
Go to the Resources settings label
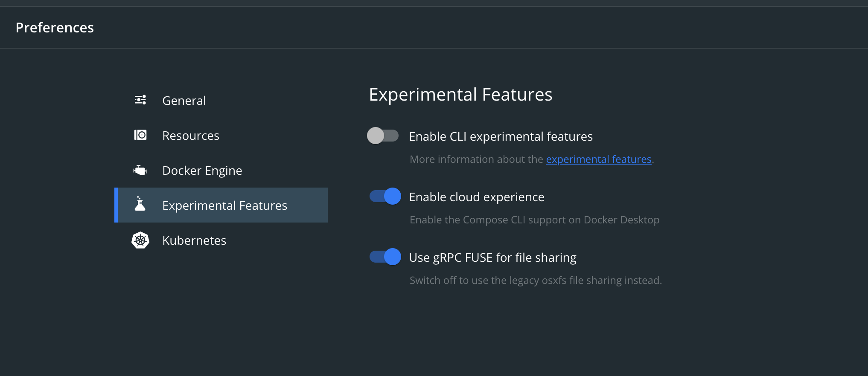click(x=191, y=136)
